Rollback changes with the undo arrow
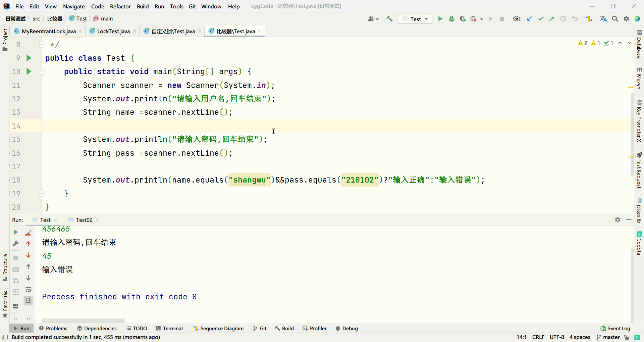The image size is (644, 342). coord(575,19)
